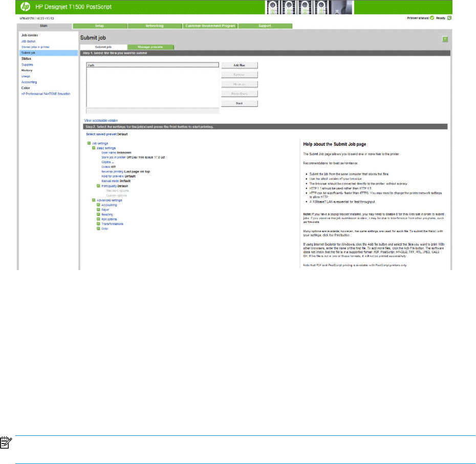Expand the Resizing settings node
This screenshot has width=476, height=464.
tap(98, 214)
